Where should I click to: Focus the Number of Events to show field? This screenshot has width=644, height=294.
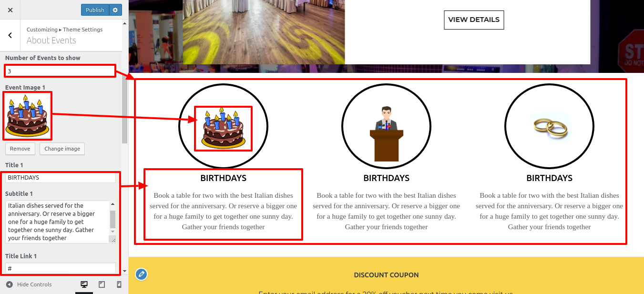coord(60,71)
